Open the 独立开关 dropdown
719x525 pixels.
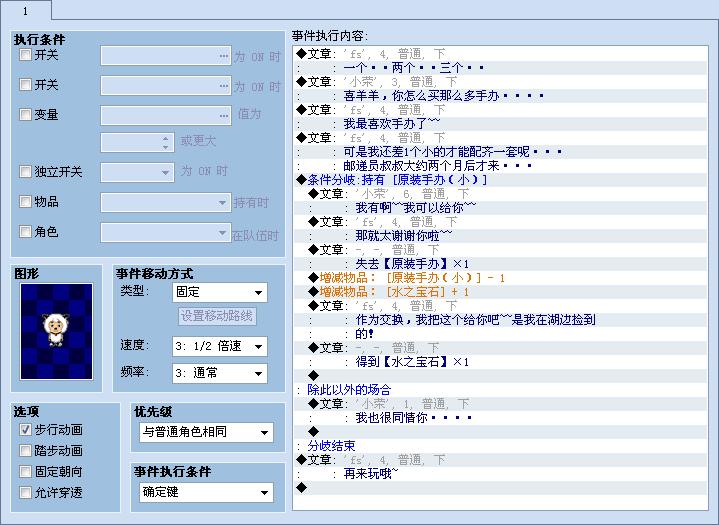[137, 173]
